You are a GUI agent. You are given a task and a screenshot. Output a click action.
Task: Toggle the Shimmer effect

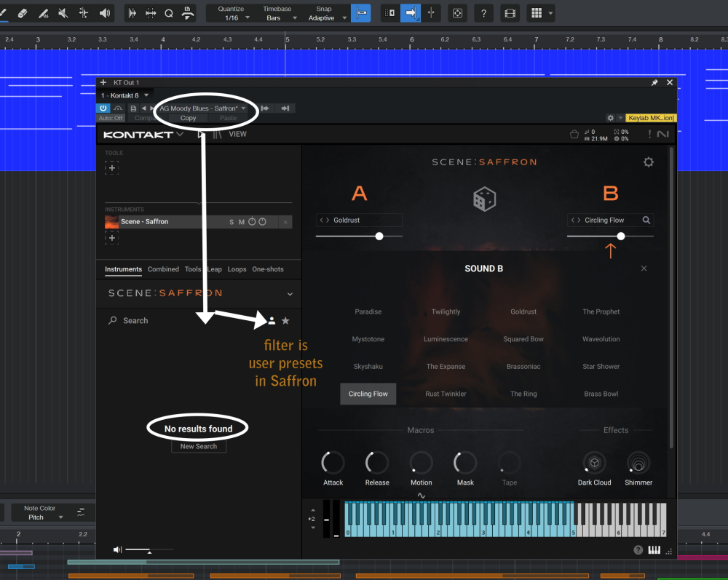tap(638, 463)
